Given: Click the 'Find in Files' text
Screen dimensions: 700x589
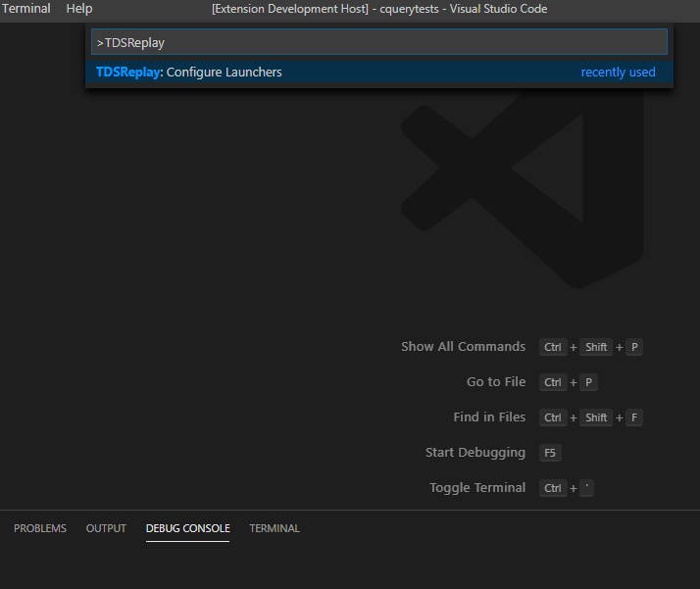Looking at the screenshot, I should pyautogui.click(x=489, y=417).
